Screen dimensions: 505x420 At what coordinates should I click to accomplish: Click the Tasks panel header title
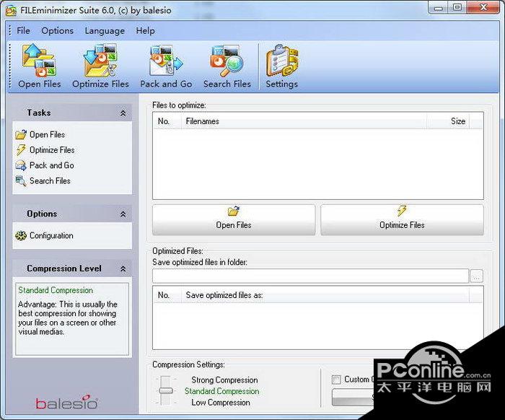pyautogui.click(x=39, y=113)
